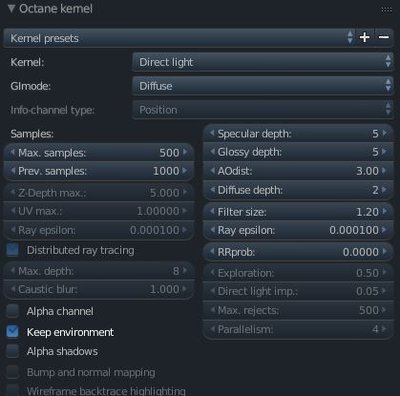Increase Max. samples with right arrow
The image size is (400, 396).
(185, 152)
